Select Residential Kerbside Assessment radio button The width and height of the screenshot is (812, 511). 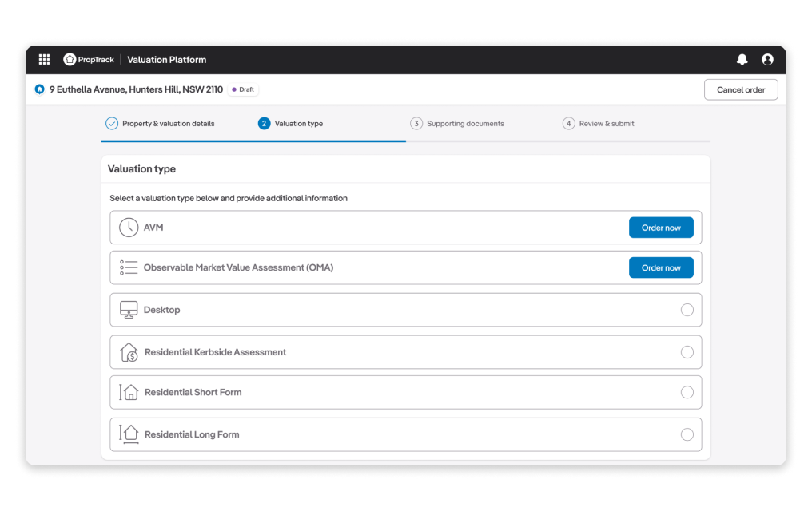(687, 352)
